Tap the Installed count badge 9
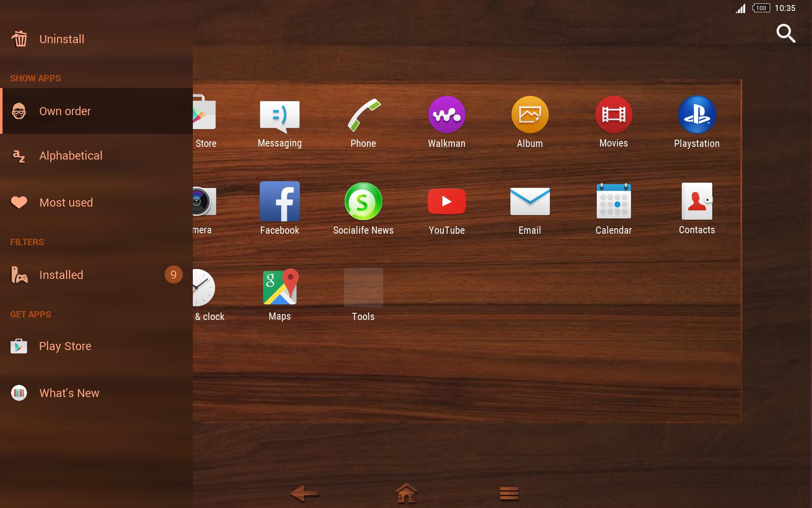Viewport: 812px width, 508px height. click(x=173, y=275)
